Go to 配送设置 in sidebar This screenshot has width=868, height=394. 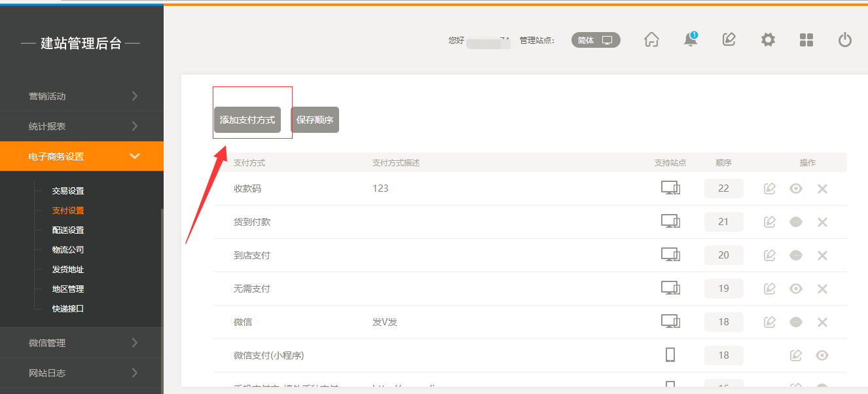pyautogui.click(x=68, y=230)
